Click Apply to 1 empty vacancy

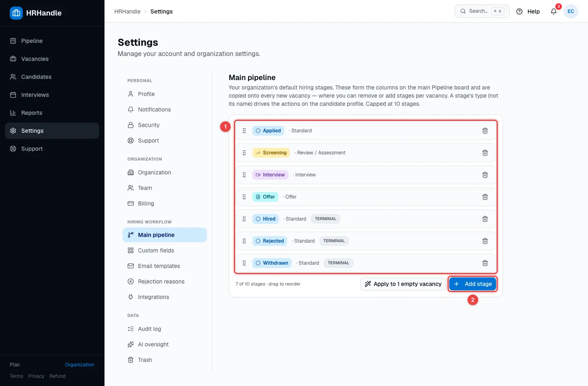click(403, 284)
